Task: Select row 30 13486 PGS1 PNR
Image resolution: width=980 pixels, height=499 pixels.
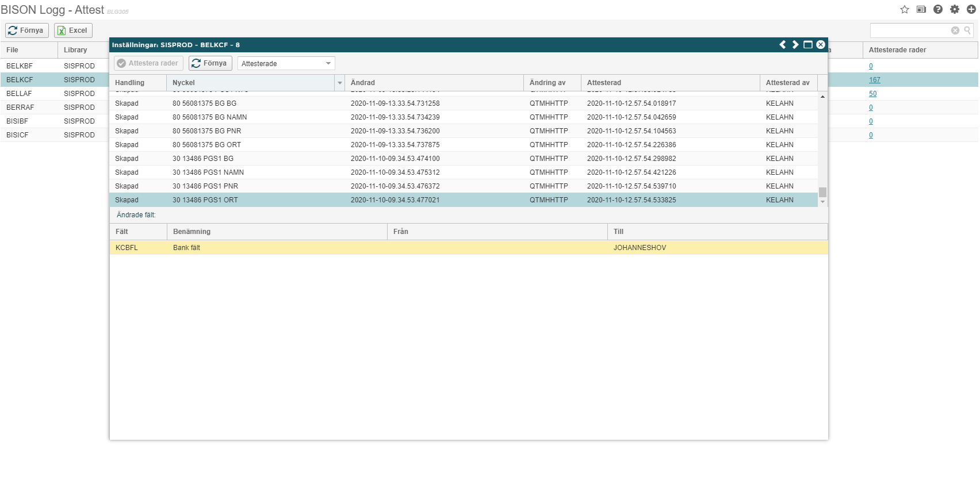Action: (x=464, y=186)
